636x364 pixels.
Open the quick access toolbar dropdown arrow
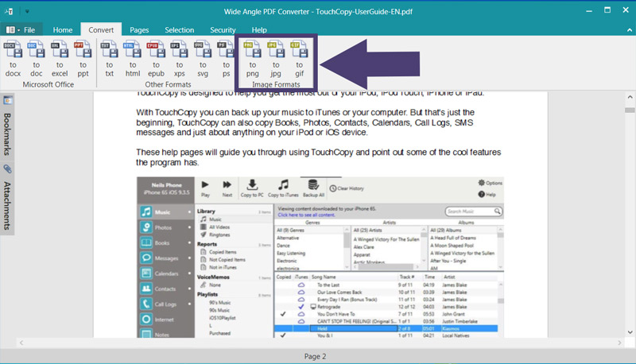[27, 11]
